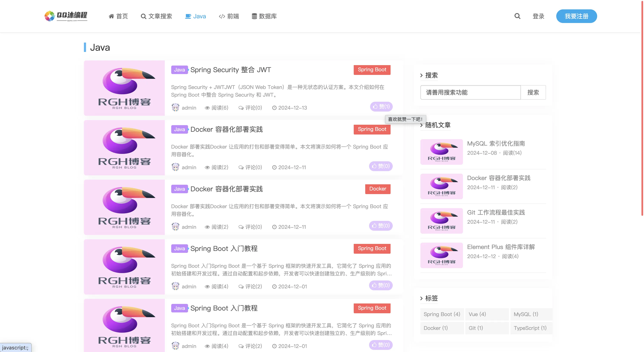644x352 pixels.
Task: Open 文章搜索 menu item
Action: (x=157, y=16)
